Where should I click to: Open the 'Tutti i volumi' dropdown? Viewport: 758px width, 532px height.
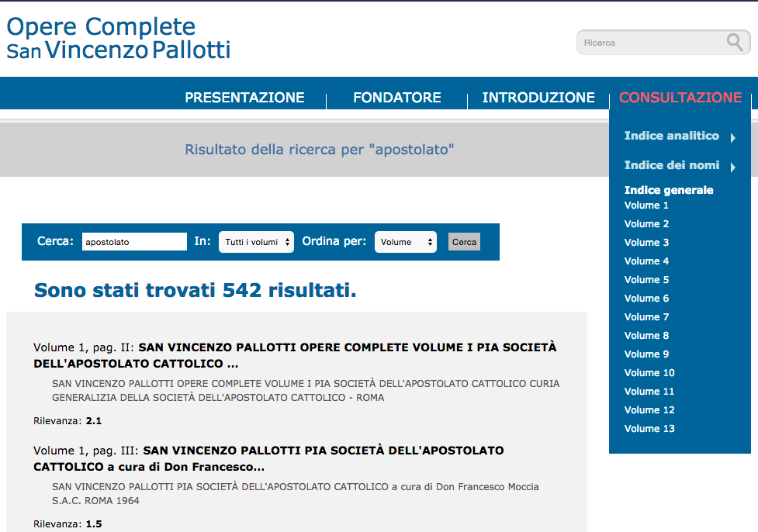point(256,242)
